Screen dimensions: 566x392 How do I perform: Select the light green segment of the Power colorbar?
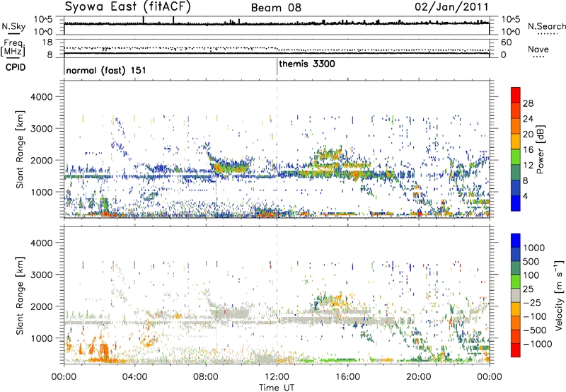(516, 156)
